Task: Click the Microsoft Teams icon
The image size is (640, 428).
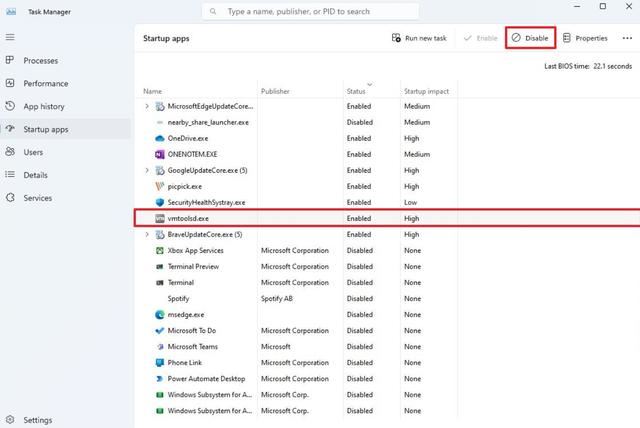Action: pos(160,346)
